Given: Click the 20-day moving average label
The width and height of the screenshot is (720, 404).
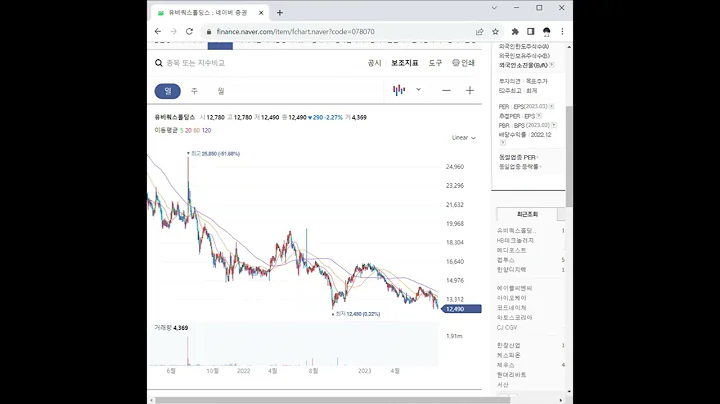Looking at the screenshot, I should pos(188,130).
